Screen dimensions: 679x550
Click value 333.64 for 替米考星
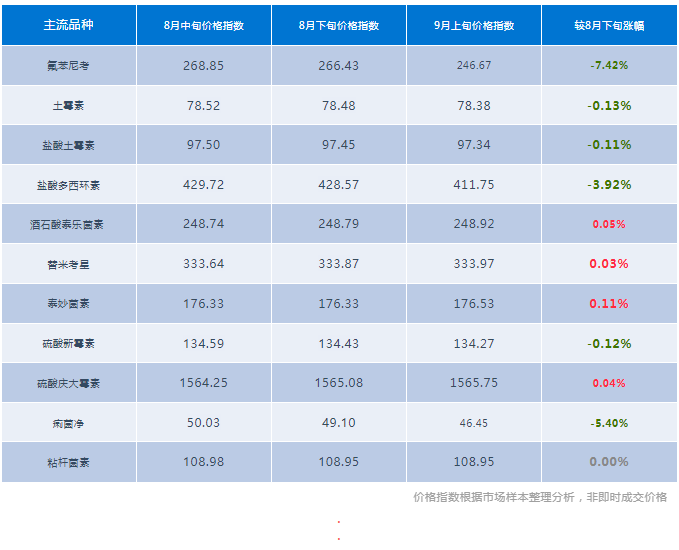coord(204,263)
